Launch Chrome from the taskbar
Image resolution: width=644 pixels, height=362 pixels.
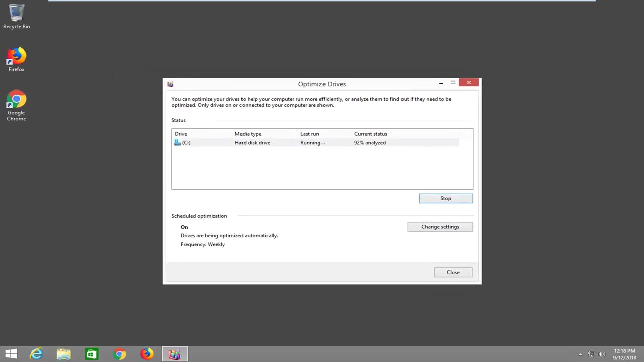coord(119,354)
